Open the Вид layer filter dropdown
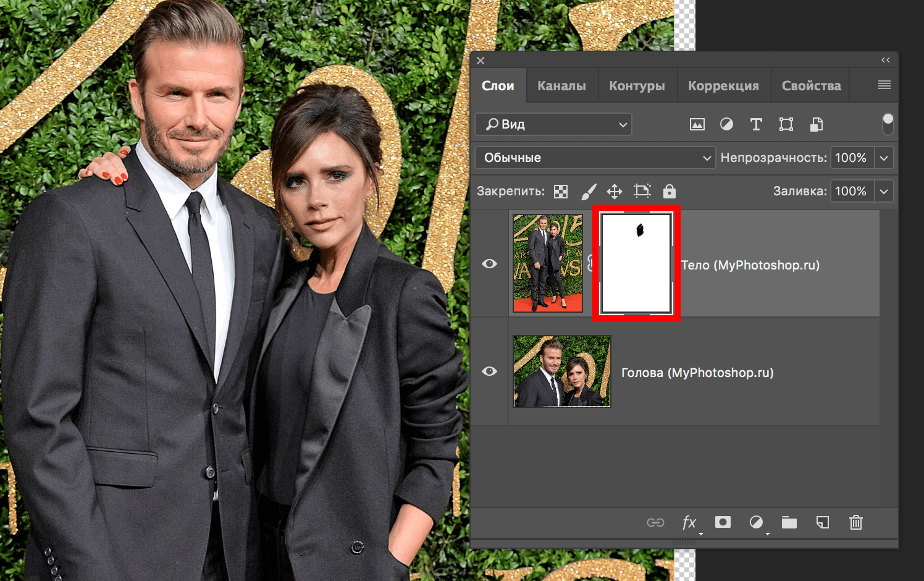The height and width of the screenshot is (581, 924). click(553, 124)
